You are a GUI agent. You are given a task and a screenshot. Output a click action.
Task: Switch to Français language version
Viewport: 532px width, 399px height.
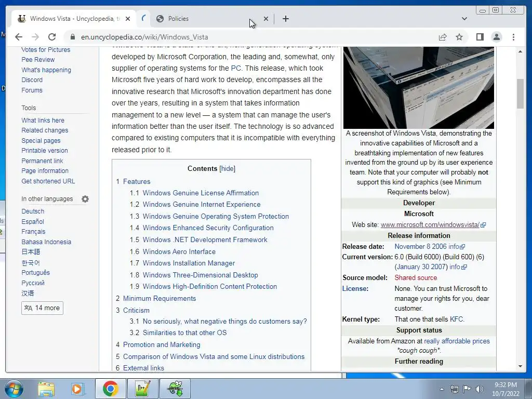point(33,231)
